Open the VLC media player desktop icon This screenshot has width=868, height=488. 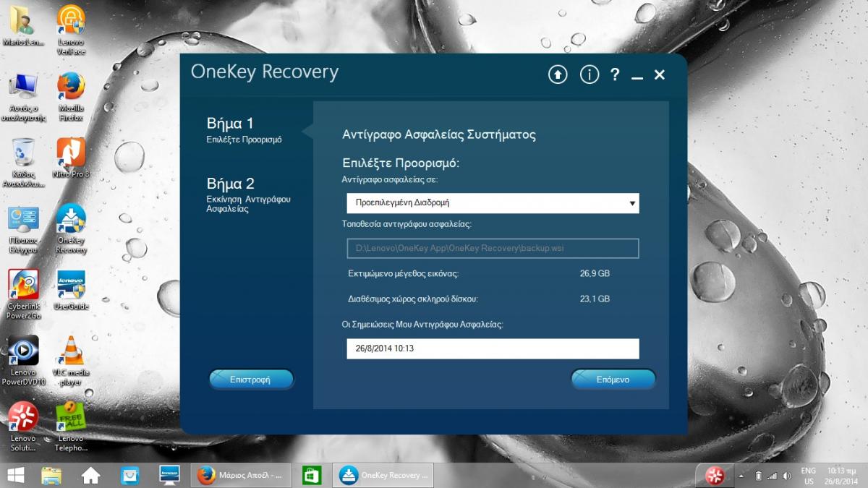pyautogui.click(x=71, y=360)
